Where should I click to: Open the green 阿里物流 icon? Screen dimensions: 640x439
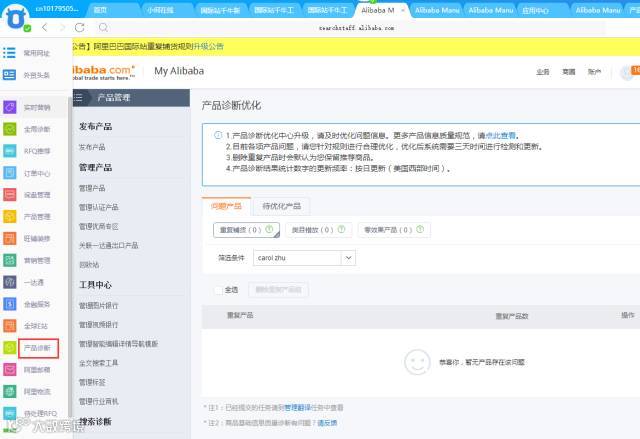pyautogui.click(x=10, y=391)
